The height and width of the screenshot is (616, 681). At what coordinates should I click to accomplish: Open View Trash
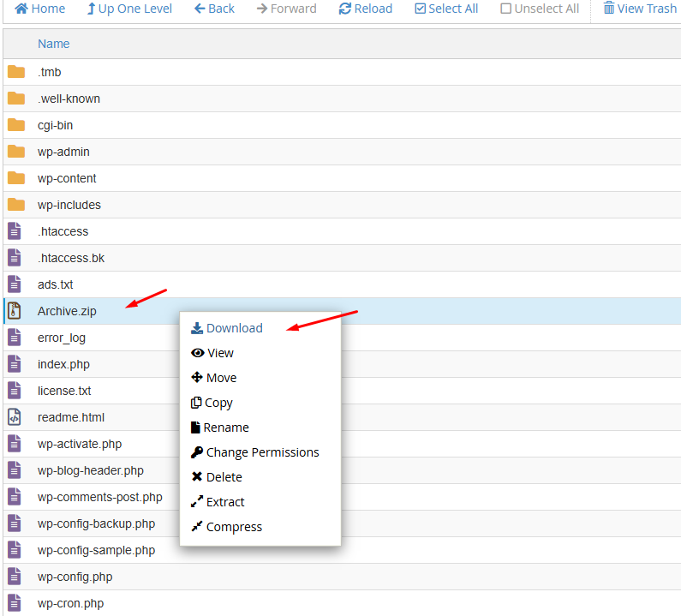[640, 9]
